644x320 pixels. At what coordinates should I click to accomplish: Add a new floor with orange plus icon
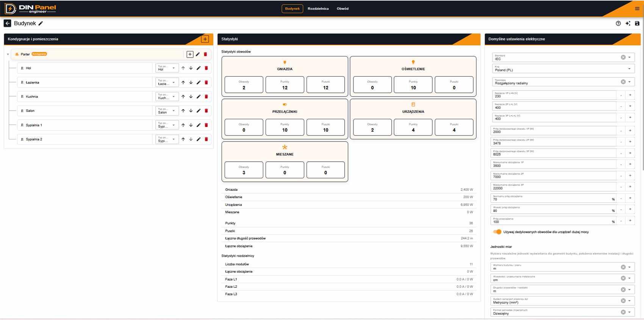pyautogui.click(x=205, y=39)
